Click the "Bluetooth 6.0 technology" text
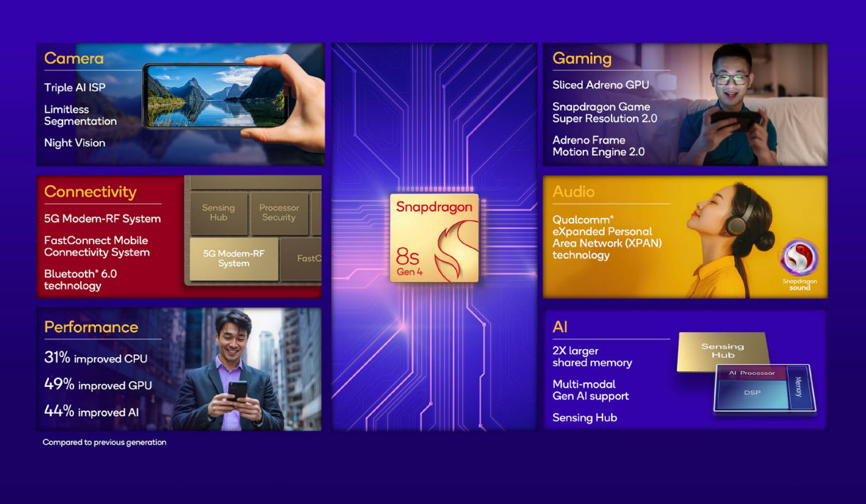Viewport: 866px width, 504px height. pyautogui.click(x=80, y=280)
